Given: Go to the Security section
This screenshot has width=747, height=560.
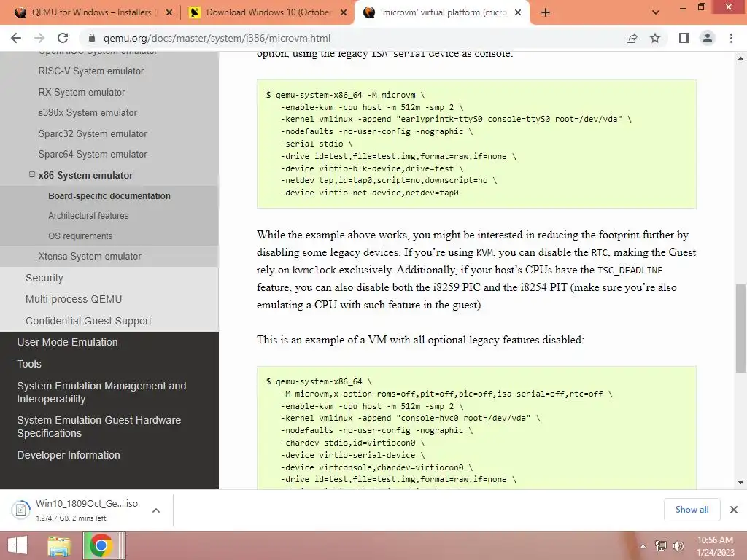Looking at the screenshot, I should [x=44, y=278].
